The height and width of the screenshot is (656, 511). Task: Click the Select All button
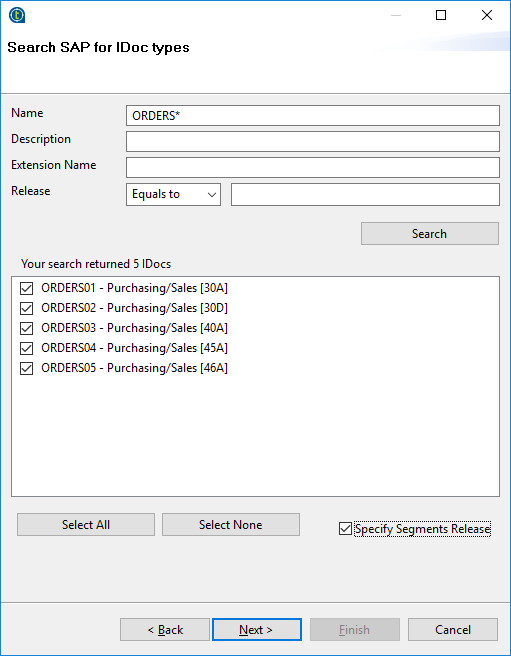(86, 525)
